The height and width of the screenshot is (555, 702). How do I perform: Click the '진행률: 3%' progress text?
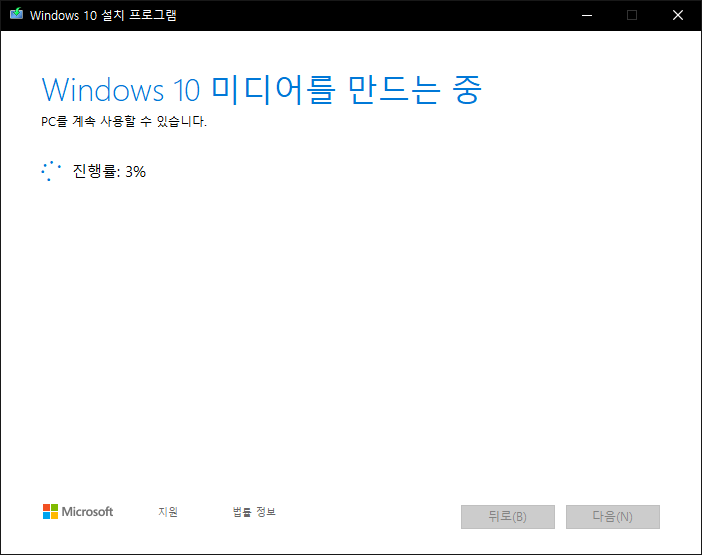pyautogui.click(x=109, y=171)
